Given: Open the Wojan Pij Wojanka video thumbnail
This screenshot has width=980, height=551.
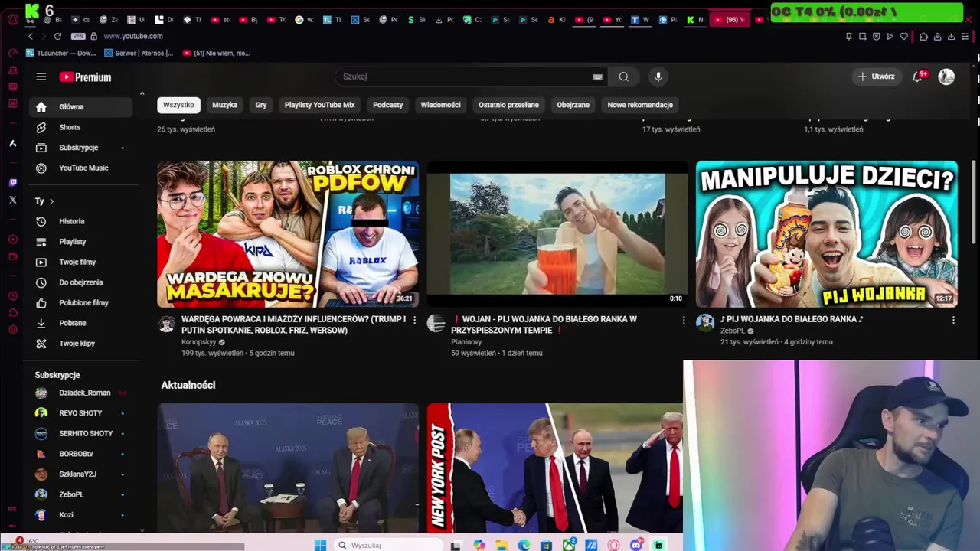Looking at the screenshot, I should (557, 233).
